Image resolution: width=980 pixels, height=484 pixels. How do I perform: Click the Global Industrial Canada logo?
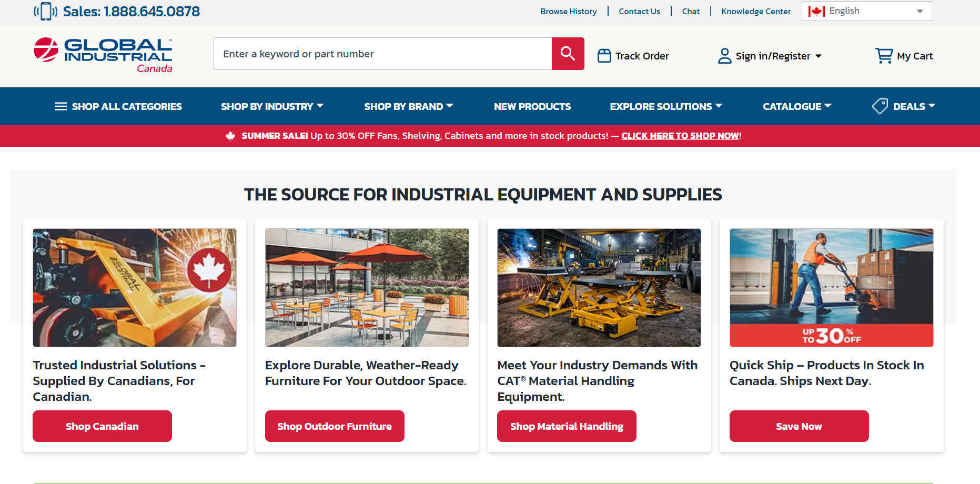click(x=103, y=55)
